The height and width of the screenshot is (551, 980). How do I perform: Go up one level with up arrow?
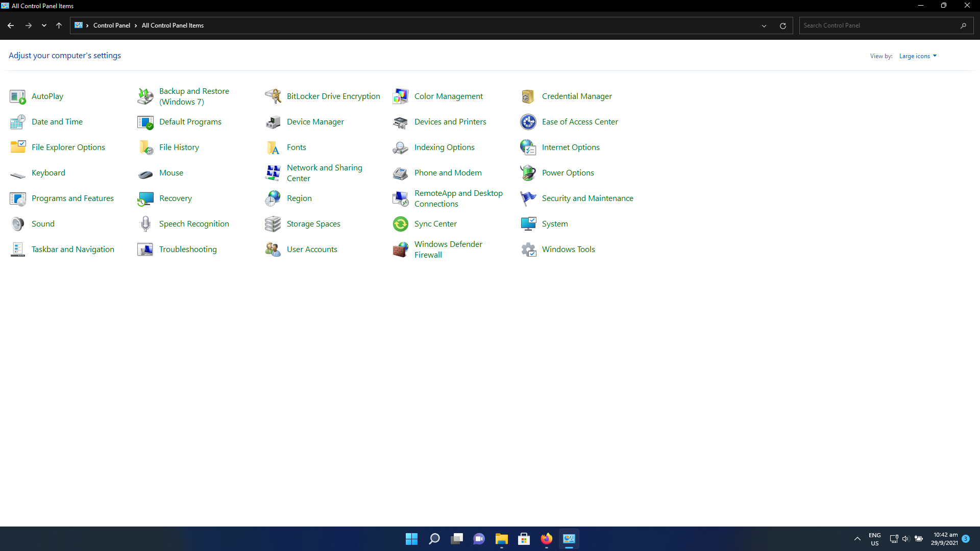[59, 26]
